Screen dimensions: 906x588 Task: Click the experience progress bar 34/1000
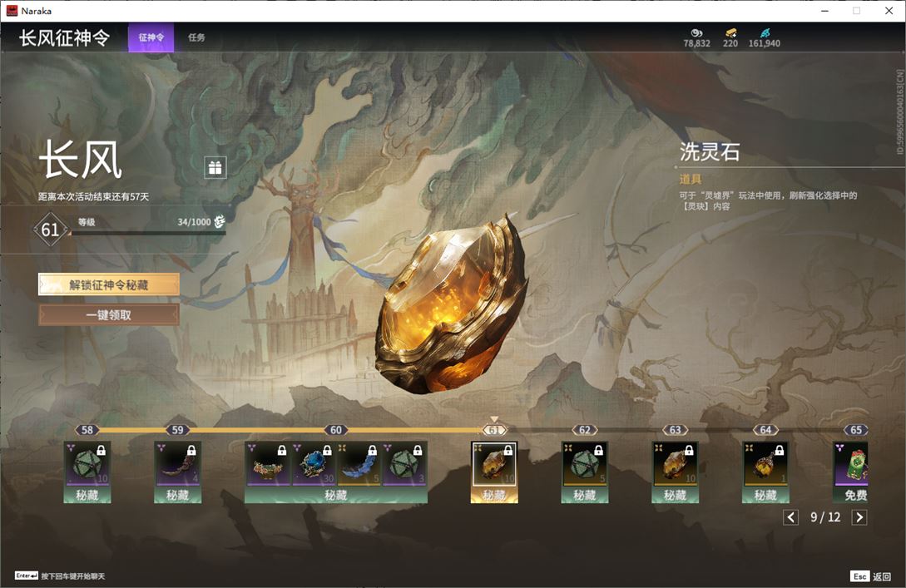coord(146,234)
